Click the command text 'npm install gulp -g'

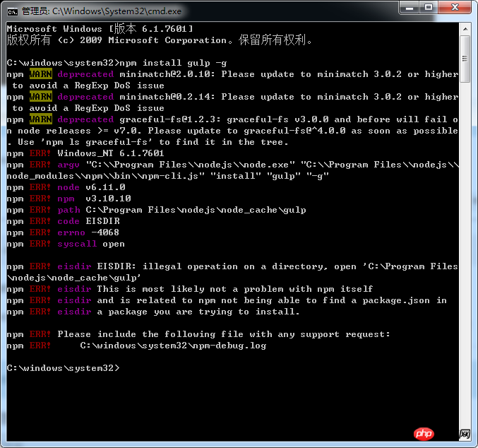click(174, 63)
